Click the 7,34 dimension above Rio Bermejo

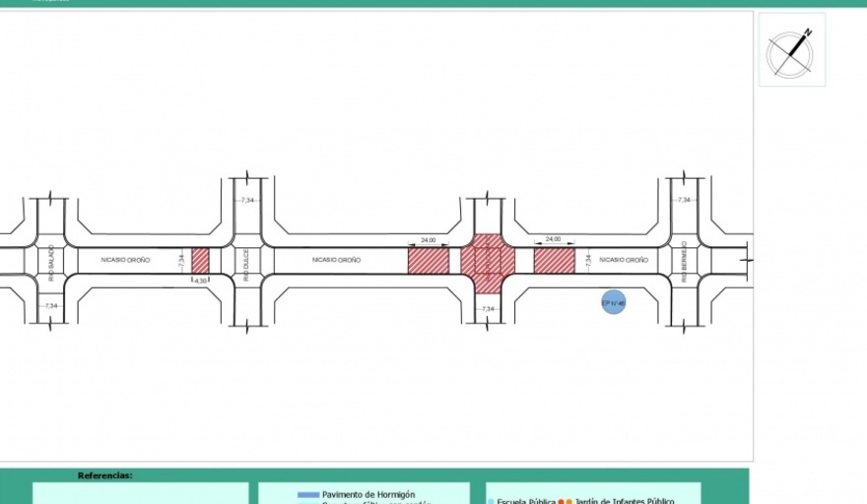(684, 200)
